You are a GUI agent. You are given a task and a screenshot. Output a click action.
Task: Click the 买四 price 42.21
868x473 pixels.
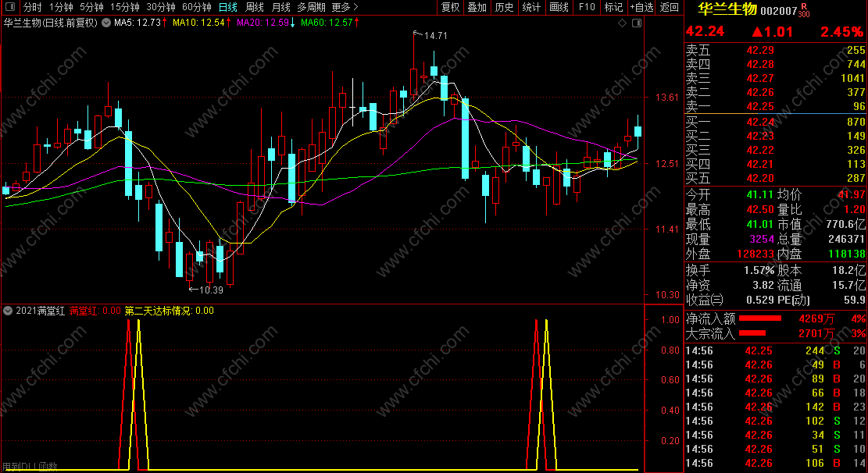(760, 165)
